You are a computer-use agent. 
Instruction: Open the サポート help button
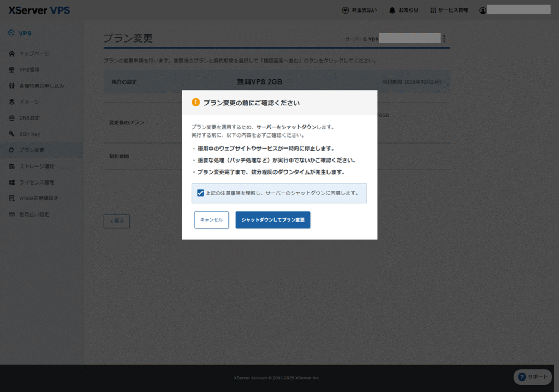(x=533, y=377)
